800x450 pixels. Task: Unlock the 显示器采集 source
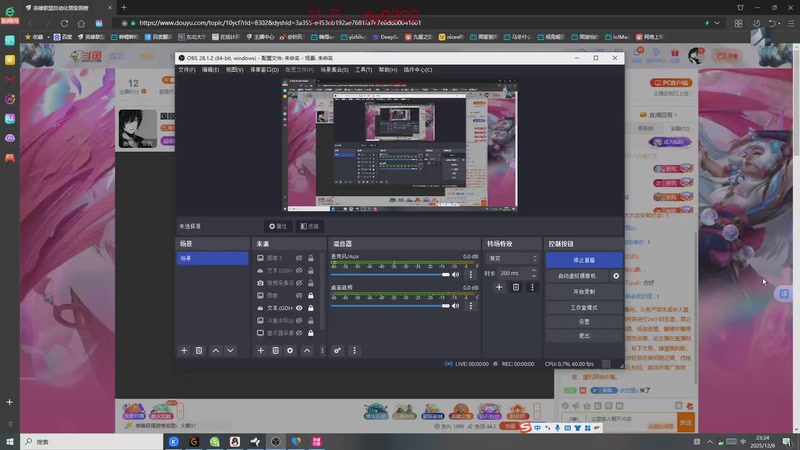pyautogui.click(x=311, y=333)
